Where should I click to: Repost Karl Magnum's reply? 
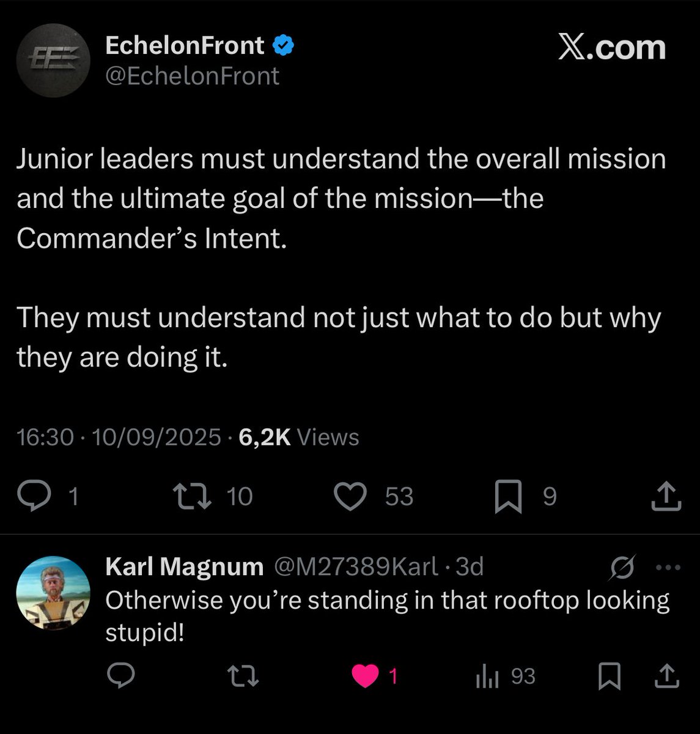pyautogui.click(x=243, y=676)
